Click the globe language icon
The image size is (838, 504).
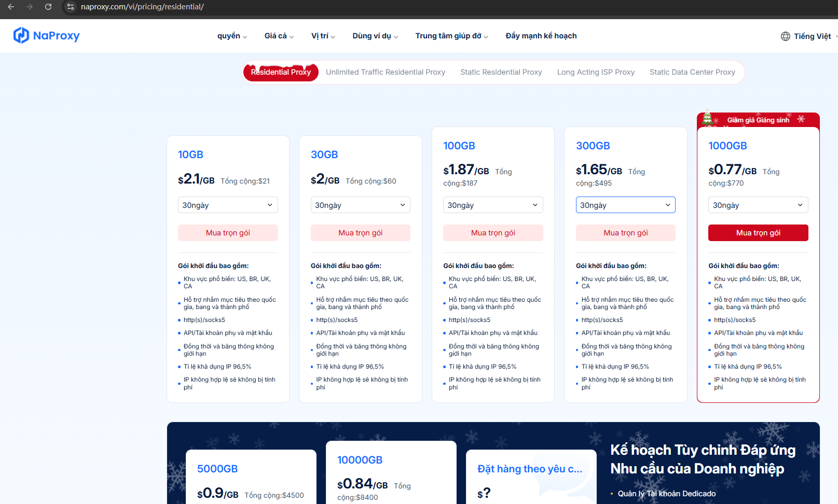[786, 36]
